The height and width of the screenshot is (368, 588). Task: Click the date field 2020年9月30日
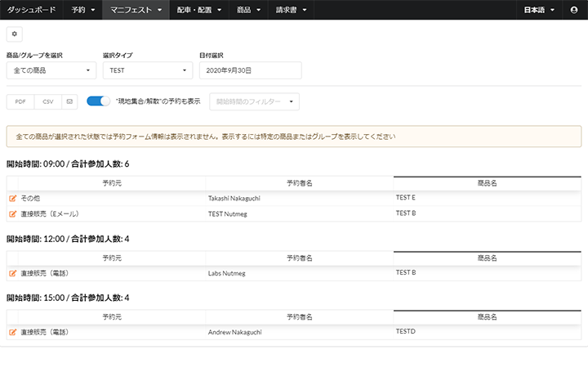tap(251, 70)
